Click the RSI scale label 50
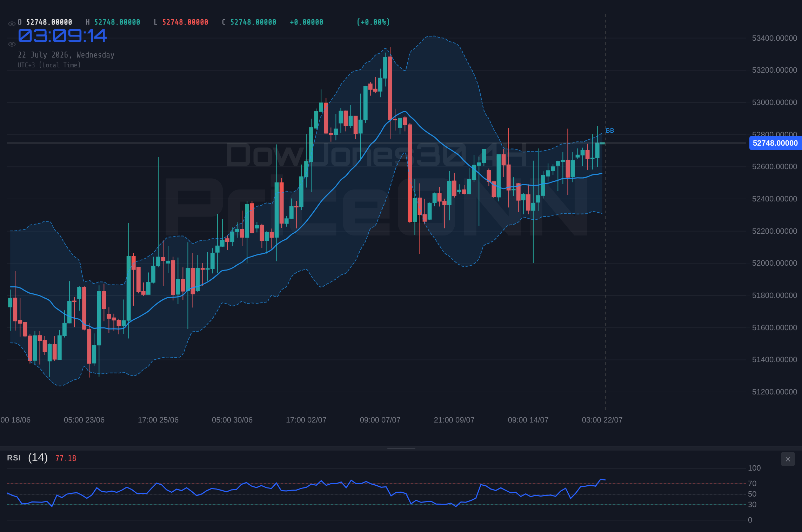 pos(752,494)
